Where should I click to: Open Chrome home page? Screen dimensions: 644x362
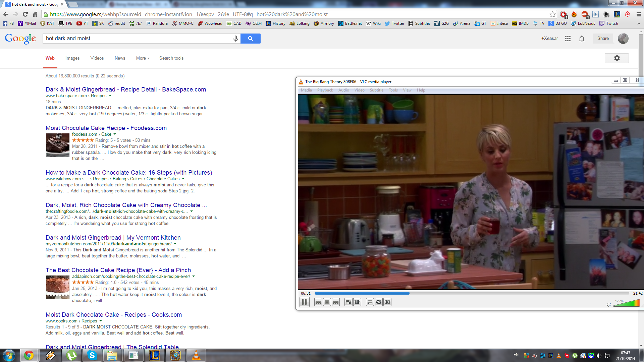pos(35,14)
